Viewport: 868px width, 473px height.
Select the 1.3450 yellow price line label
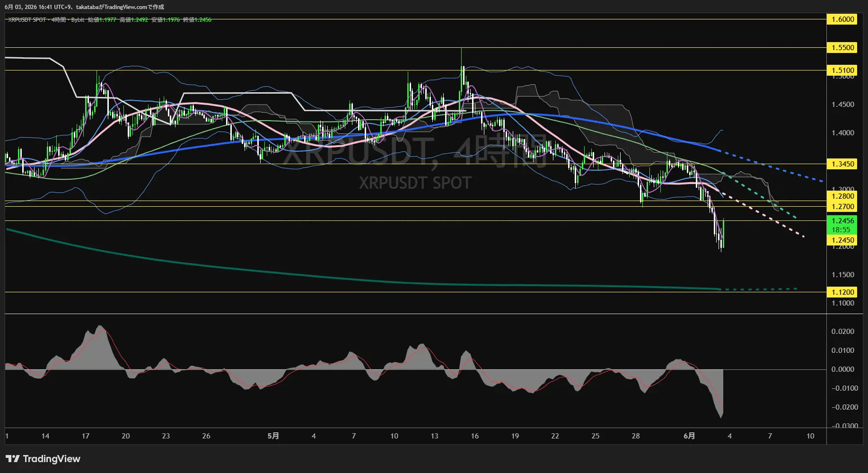click(x=842, y=164)
